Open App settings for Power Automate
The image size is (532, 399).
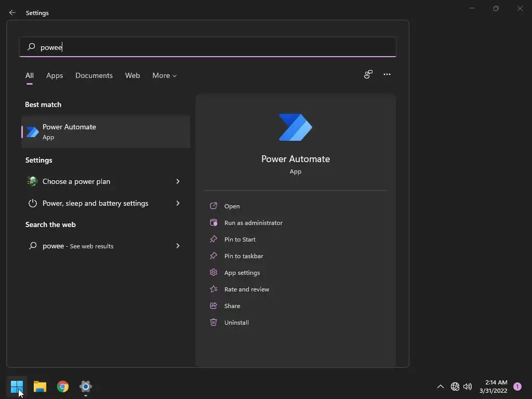coord(242,272)
